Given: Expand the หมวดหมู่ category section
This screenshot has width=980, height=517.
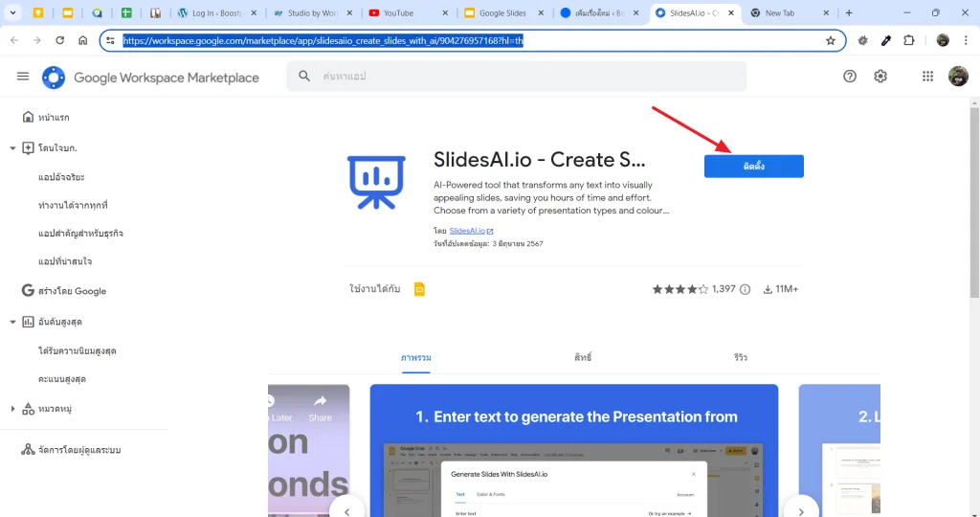Looking at the screenshot, I should [x=12, y=409].
